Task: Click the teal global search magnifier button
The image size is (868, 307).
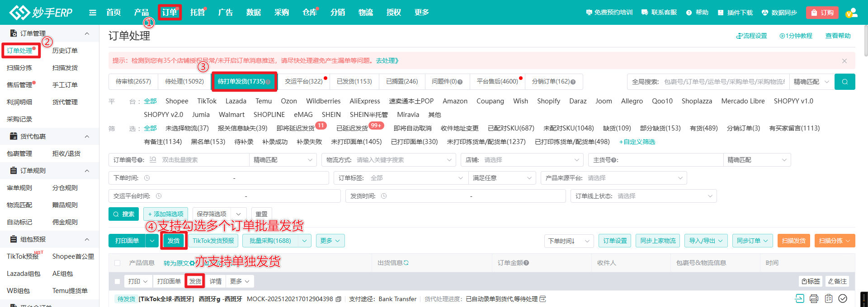Action: [x=844, y=82]
